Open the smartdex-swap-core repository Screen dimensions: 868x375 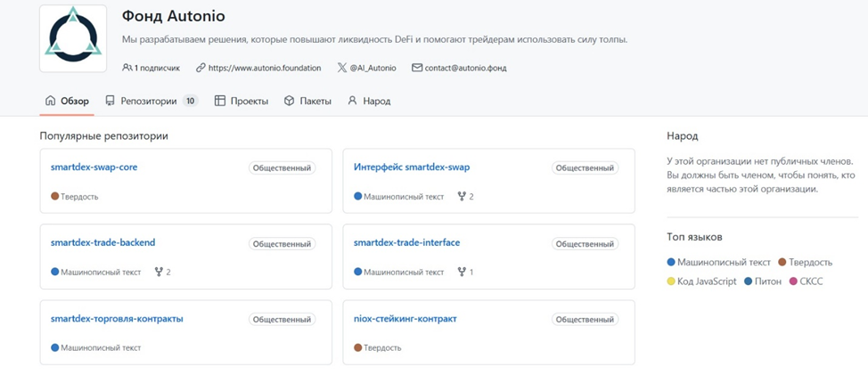[x=94, y=167]
